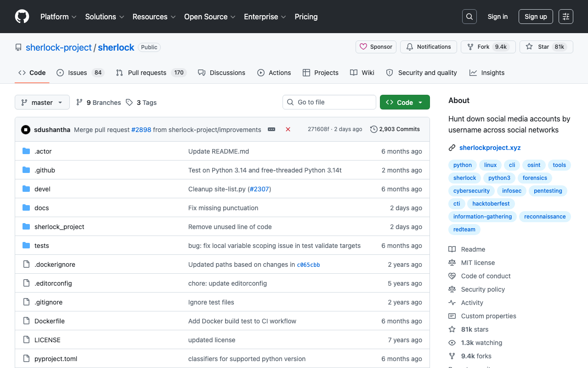Click the Activity pulse icon
Screen dimensions: 588x368
(x=452, y=303)
